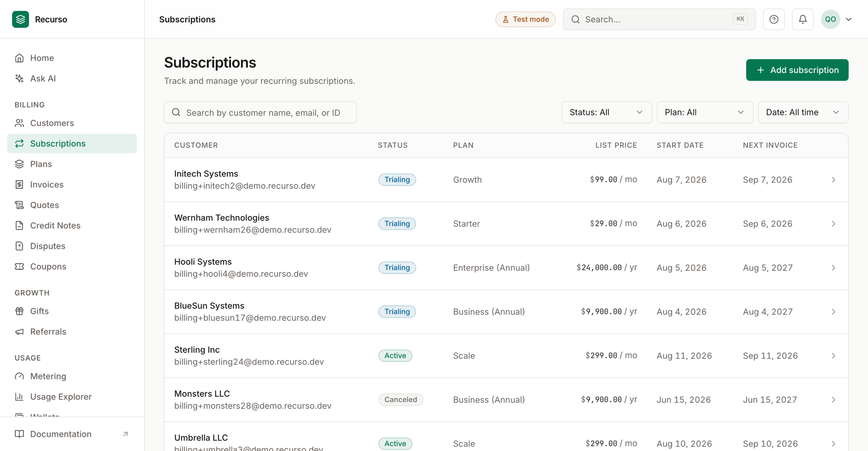Open Credit Notes page
868x451 pixels.
coord(72,225)
